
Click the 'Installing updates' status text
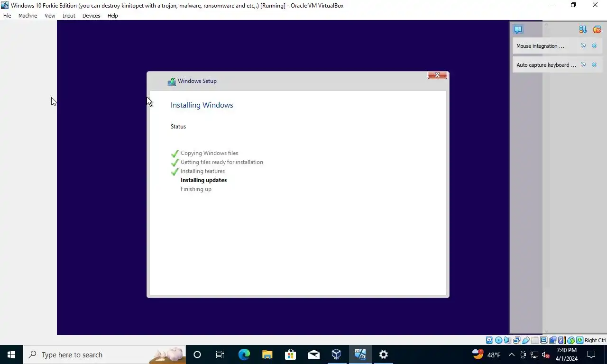point(204,180)
